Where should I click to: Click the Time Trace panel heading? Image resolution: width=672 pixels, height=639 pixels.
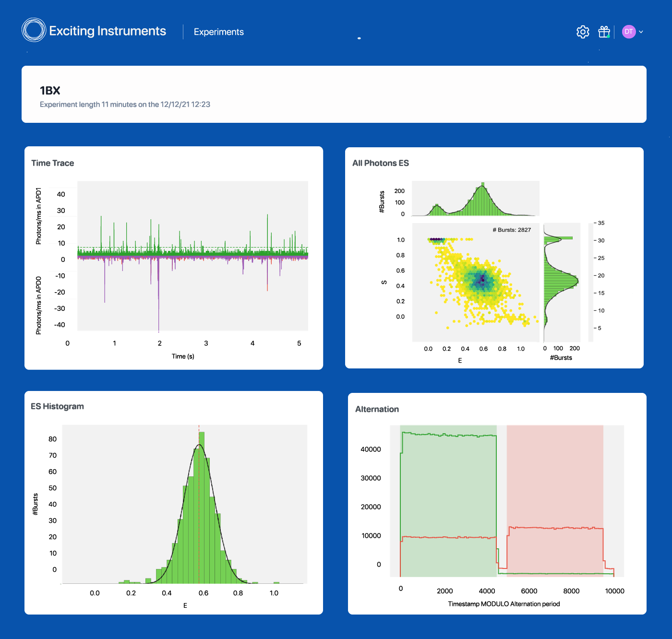(53, 163)
